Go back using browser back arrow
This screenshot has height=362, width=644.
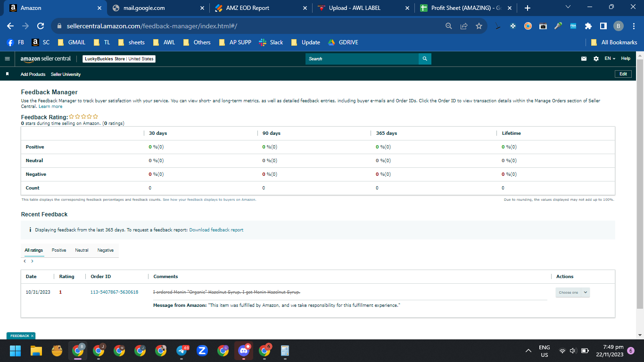10,26
